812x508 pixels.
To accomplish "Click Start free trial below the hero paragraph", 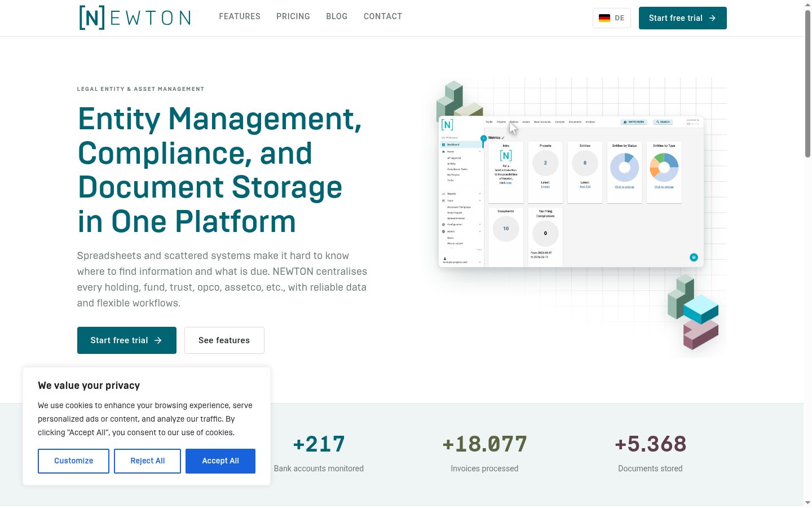I will point(127,340).
